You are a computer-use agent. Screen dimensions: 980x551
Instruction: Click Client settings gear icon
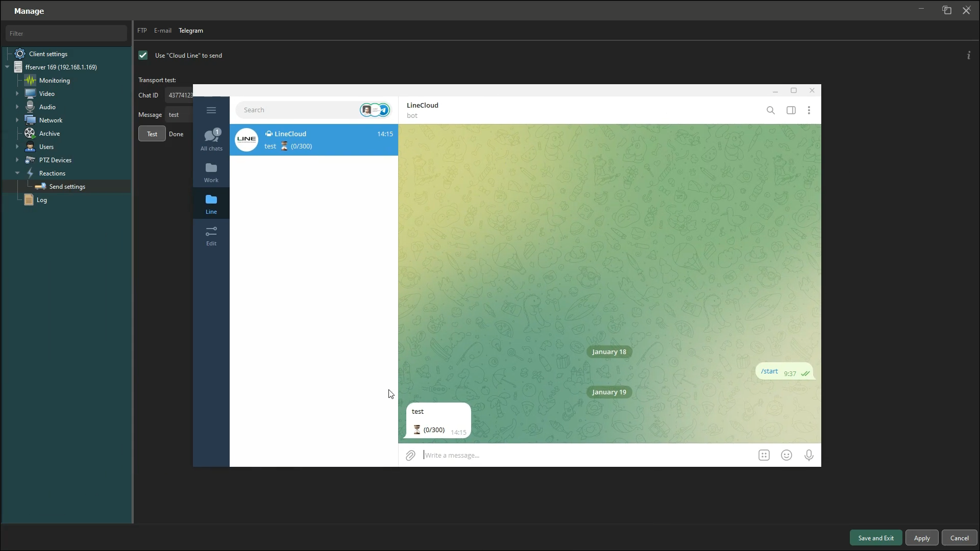20,54
